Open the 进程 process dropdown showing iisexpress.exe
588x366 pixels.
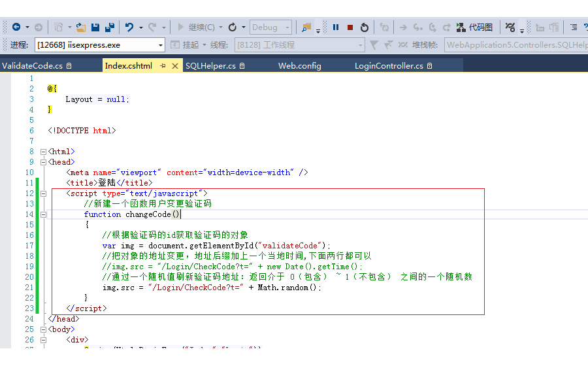(x=100, y=45)
